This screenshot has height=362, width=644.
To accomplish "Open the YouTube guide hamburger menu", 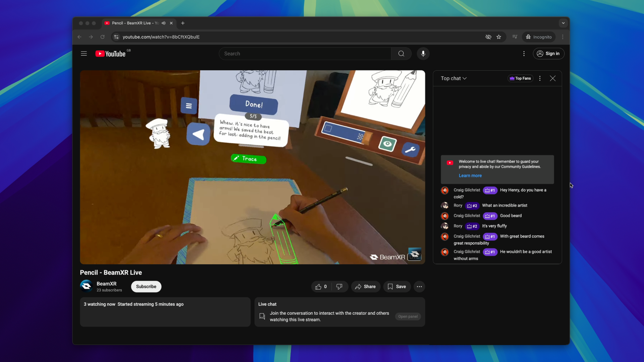I will pos(84,54).
